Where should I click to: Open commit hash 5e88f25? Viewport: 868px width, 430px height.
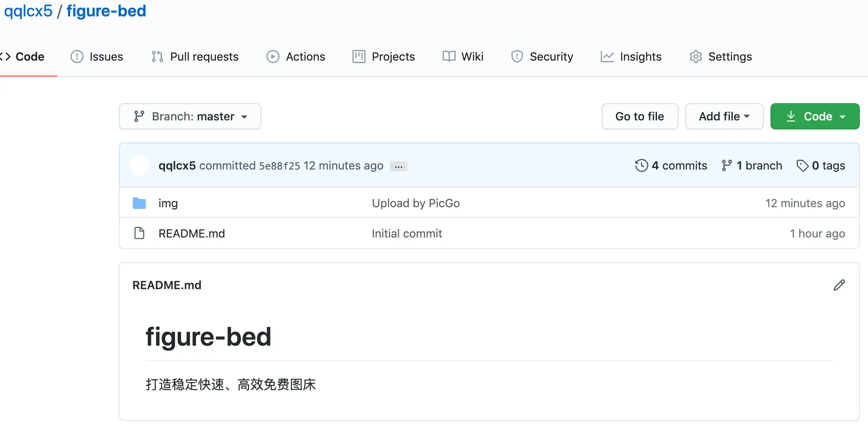point(279,166)
